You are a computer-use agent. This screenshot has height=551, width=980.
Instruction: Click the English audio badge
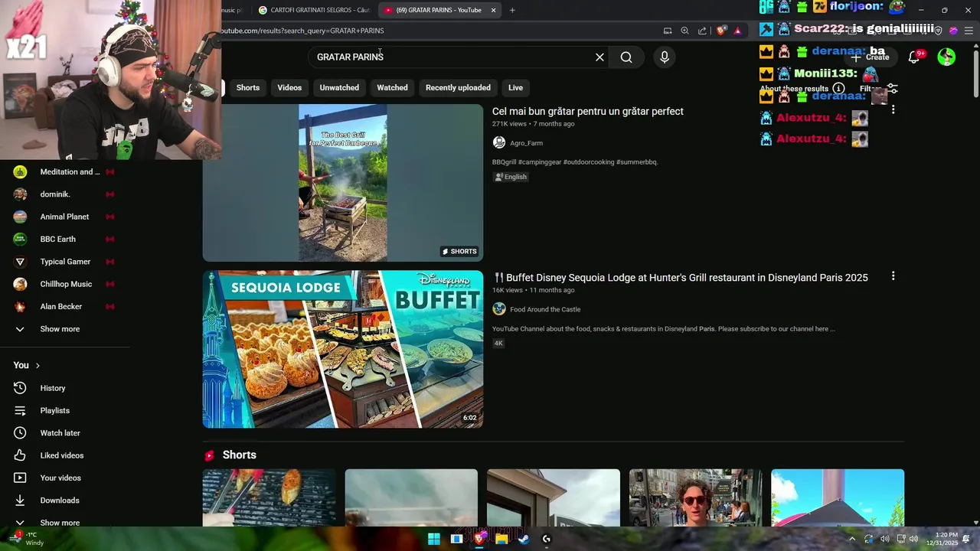coord(511,177)
